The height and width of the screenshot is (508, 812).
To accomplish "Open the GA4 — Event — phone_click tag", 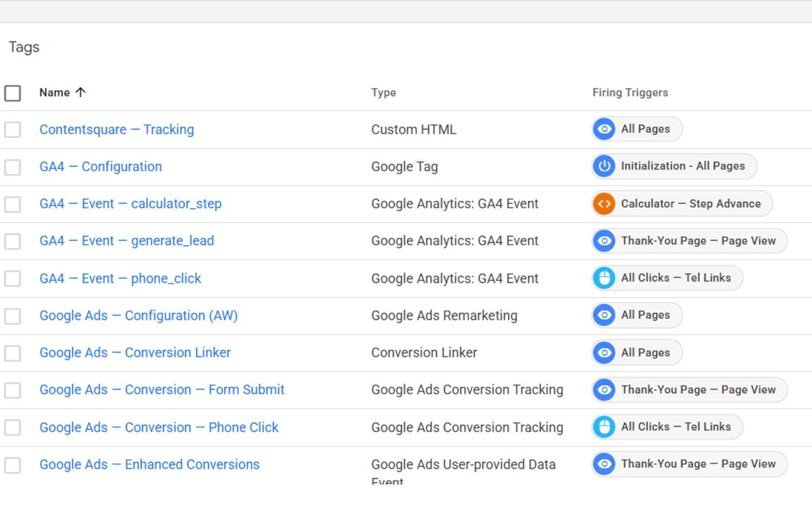I will coord(120,278).
